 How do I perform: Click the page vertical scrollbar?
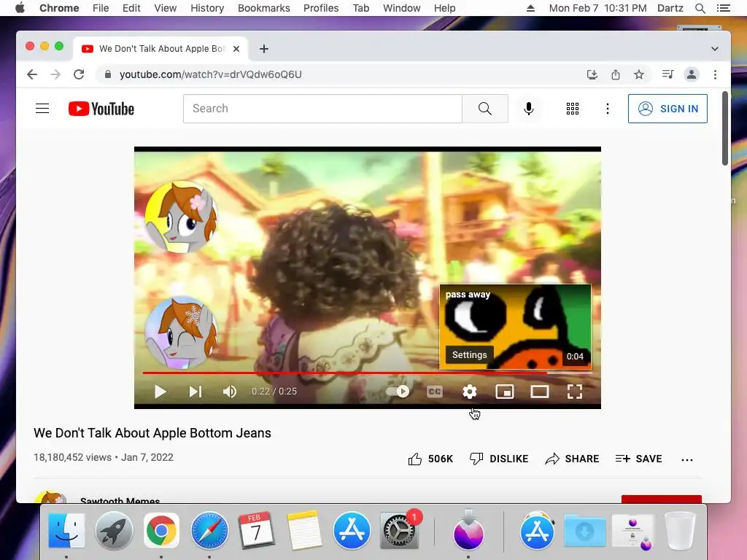click(x=724, y=128)
